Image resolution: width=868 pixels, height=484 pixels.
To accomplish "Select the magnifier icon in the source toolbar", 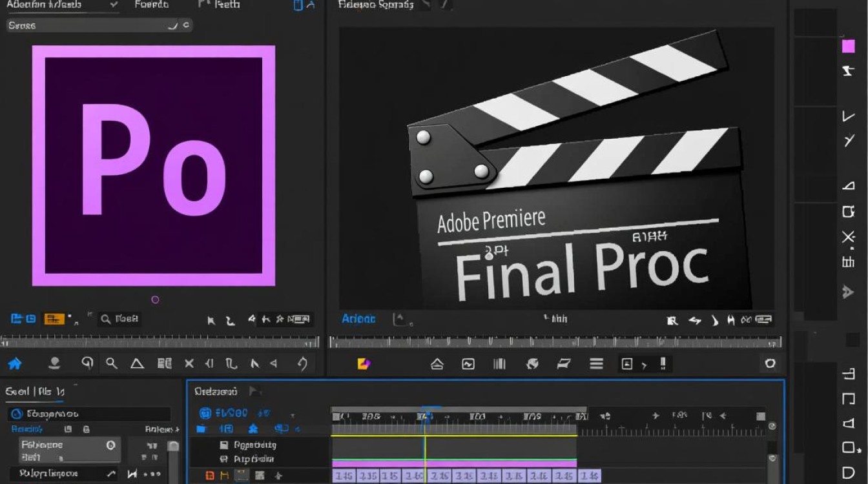I will coord(112,363).
